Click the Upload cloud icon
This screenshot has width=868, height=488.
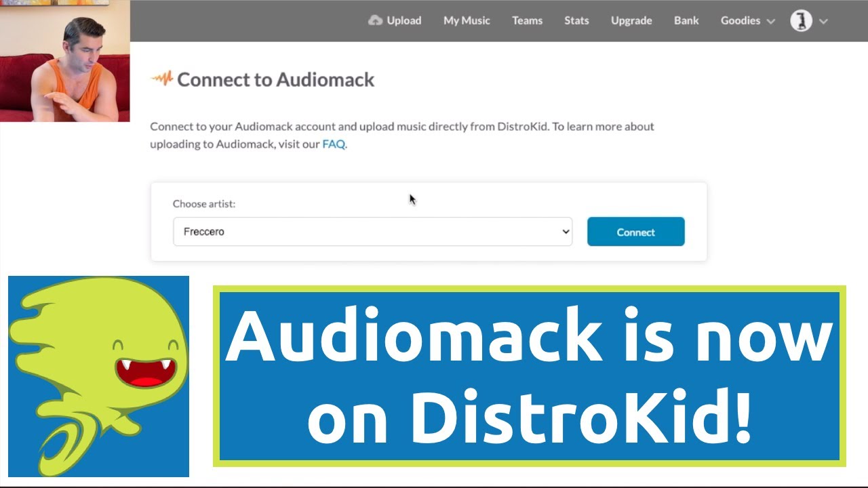coord(375,20)
